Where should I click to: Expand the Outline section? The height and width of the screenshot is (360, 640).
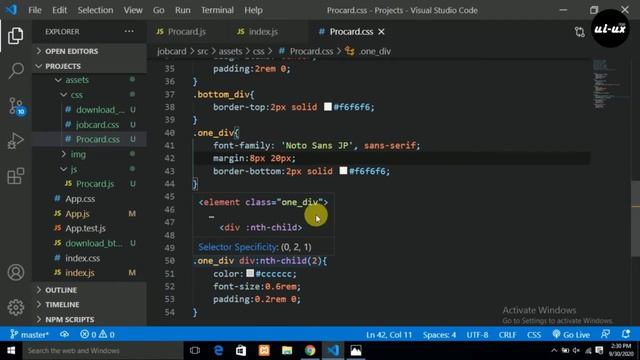click(x=89, y=290)
